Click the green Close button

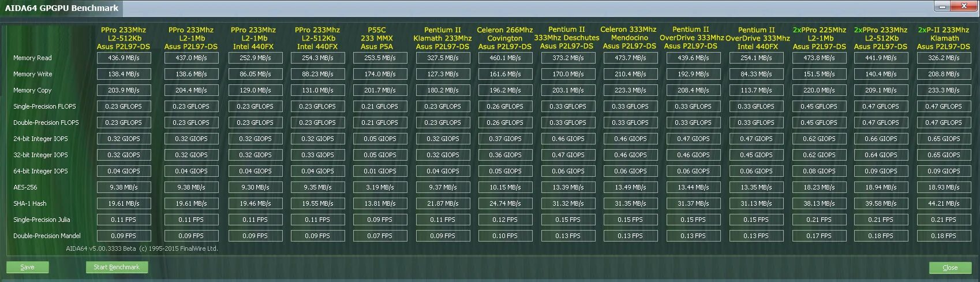coord(950,268)
